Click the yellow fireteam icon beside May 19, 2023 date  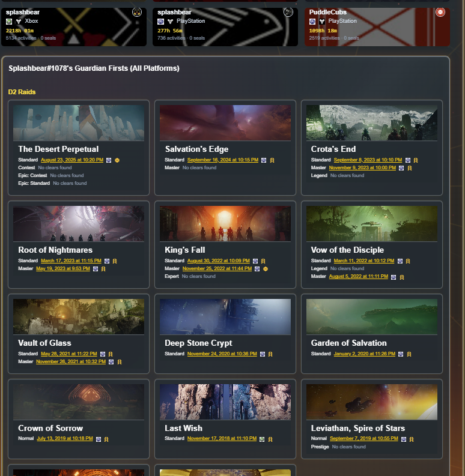point(103,269)
